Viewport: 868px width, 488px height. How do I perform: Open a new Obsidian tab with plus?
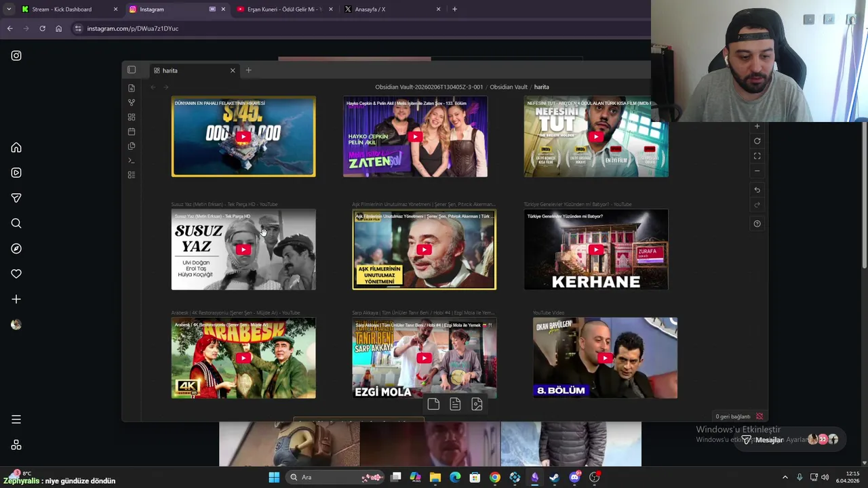pyautogui.click(x=248, y=70)
